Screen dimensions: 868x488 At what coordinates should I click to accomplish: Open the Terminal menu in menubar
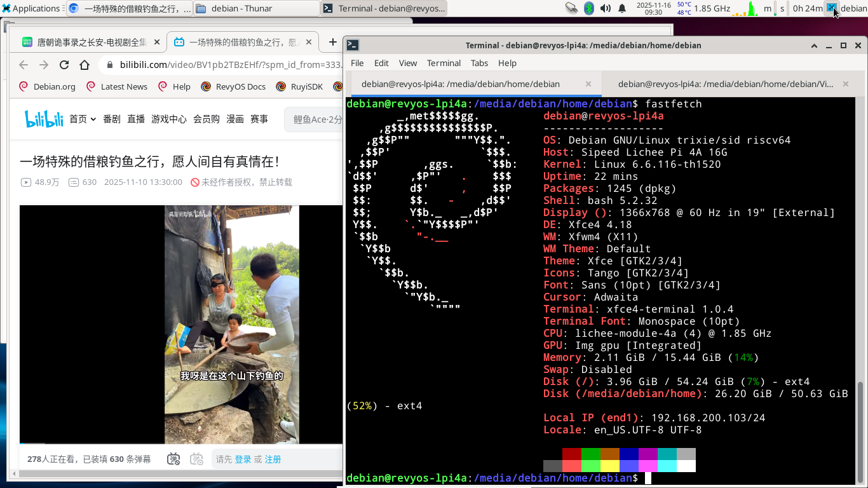click(444, 63)
